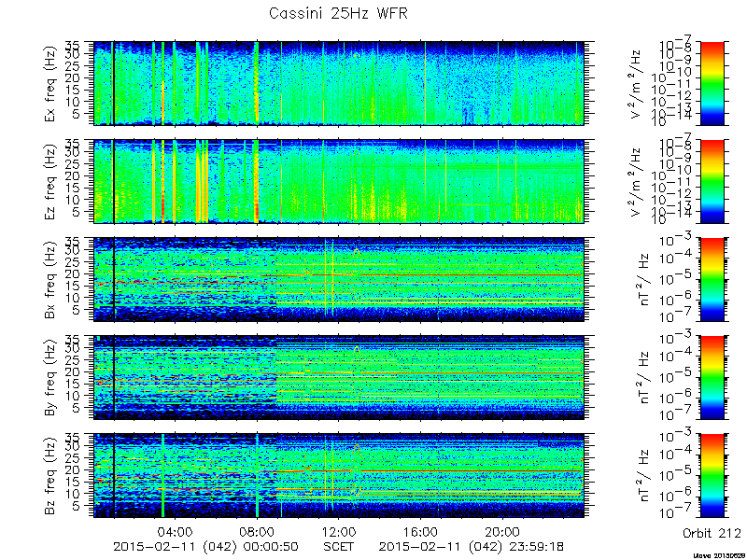
Task: Click the 08:00 time axis tick label
Action: [258, 531]
